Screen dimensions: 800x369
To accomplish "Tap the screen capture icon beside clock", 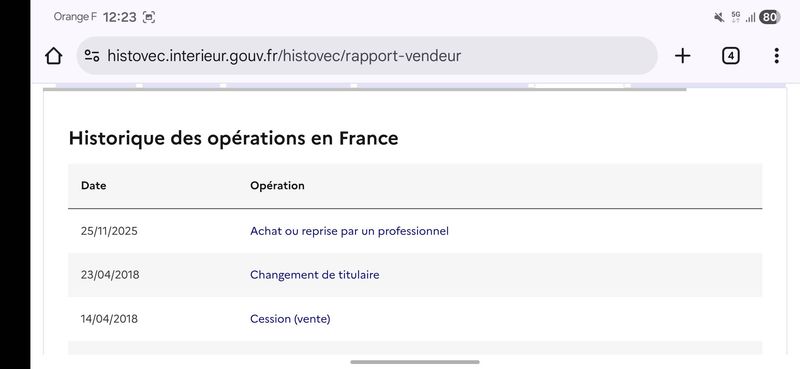I will [x=148, y=17].
